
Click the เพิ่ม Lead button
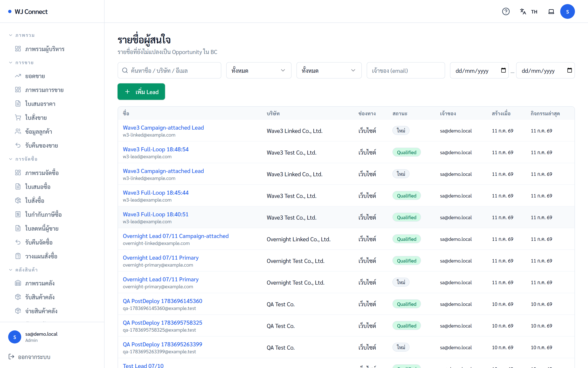pyautogui.click(x=141, y=92)
